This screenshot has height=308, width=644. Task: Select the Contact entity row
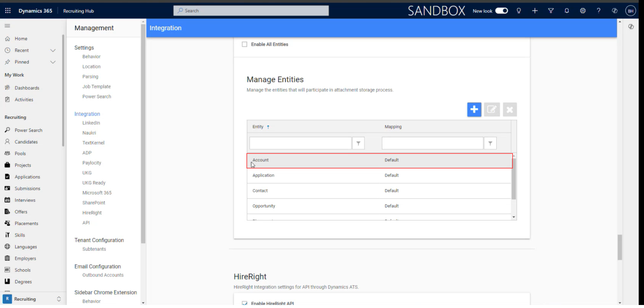[379, 191]
